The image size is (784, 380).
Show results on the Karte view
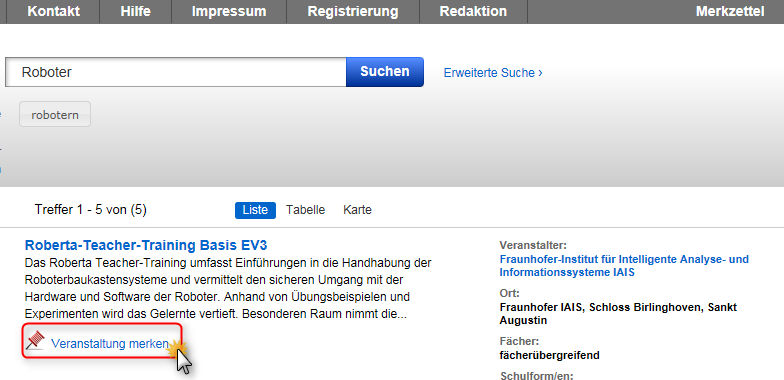tap(358, 210)
